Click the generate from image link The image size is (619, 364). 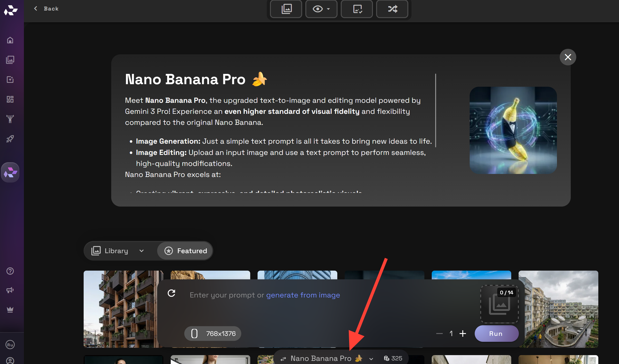click(x=303, y=295)
